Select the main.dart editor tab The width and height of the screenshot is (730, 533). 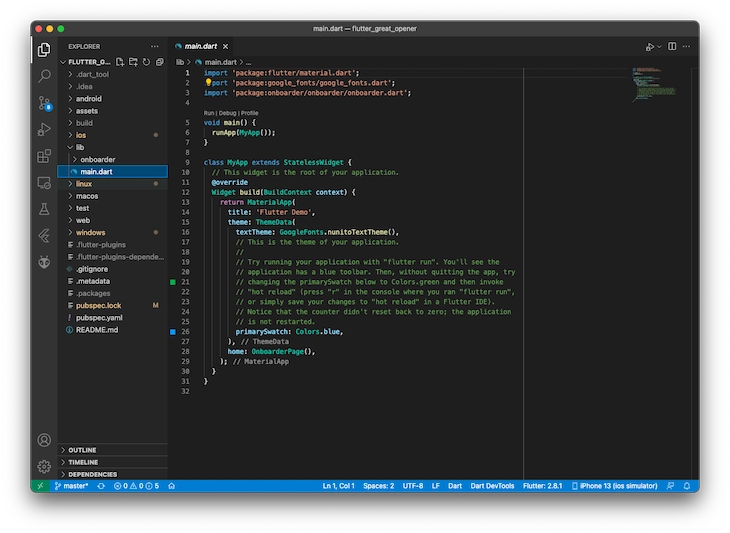[202, 46]
